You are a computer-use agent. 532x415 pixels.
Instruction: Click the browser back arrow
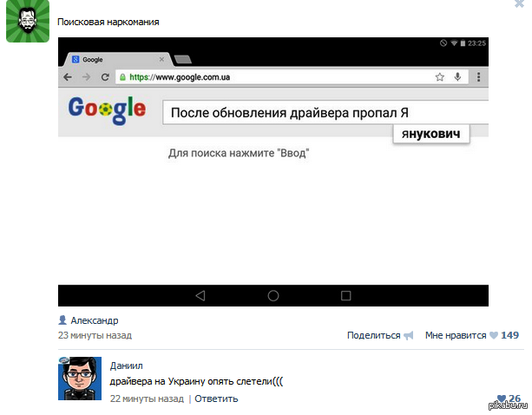pyautogui.click(x=68, y=77)
